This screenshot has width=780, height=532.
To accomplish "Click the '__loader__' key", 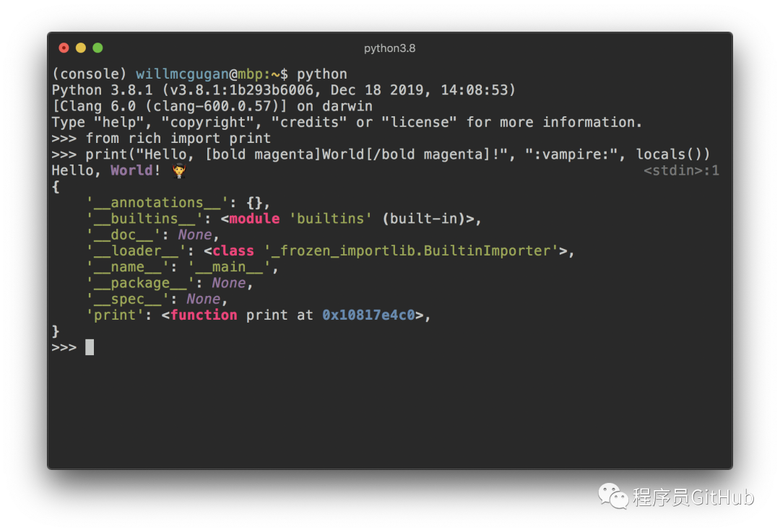I will (x=136, y=250).
